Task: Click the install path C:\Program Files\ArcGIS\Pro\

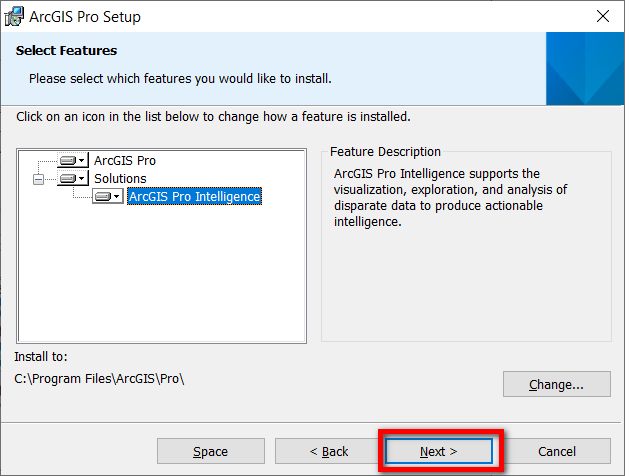Action: [99, 378]
